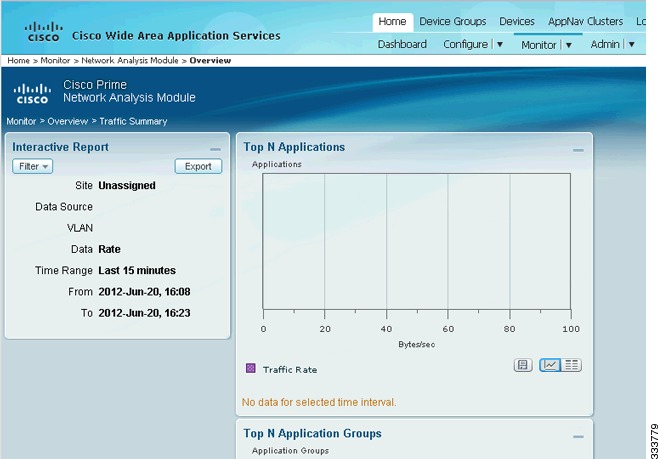Image resolution: width=660 pixels, height=459 pixels.
Task: Open the Admin menu item
Action: (605, 44)
